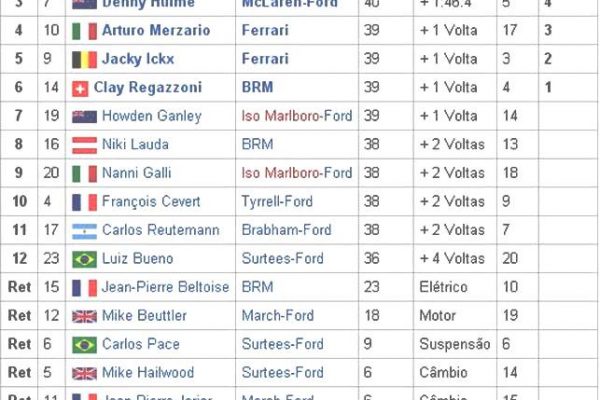Select the Mike Hailwood link
Image resolution: width=600 pixels, height=400 pixels.
145,374
